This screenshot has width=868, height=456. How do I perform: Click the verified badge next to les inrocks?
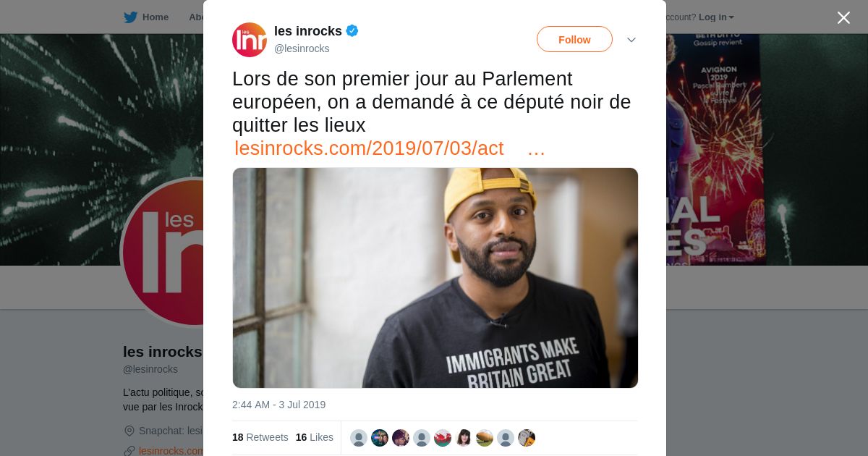(x=352, y=30)
